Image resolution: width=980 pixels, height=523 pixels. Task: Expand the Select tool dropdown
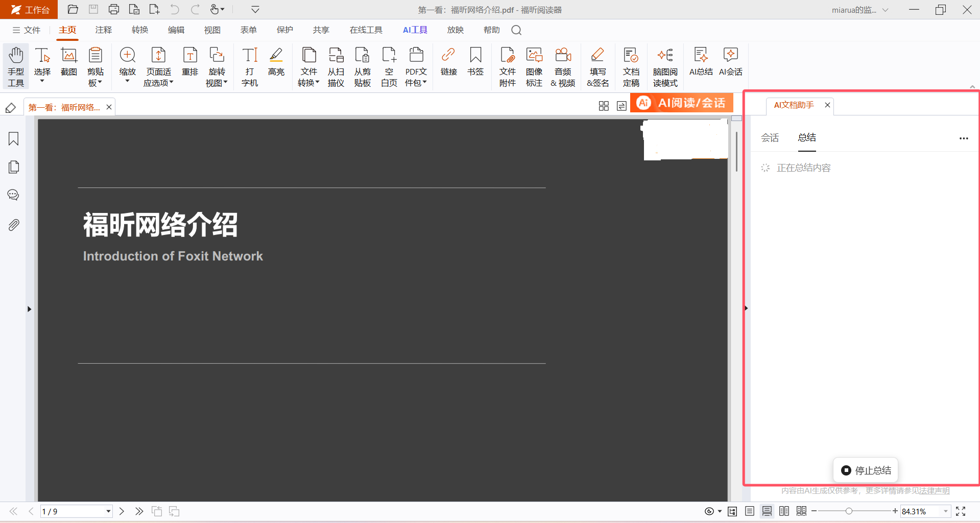tap(42, 81)
